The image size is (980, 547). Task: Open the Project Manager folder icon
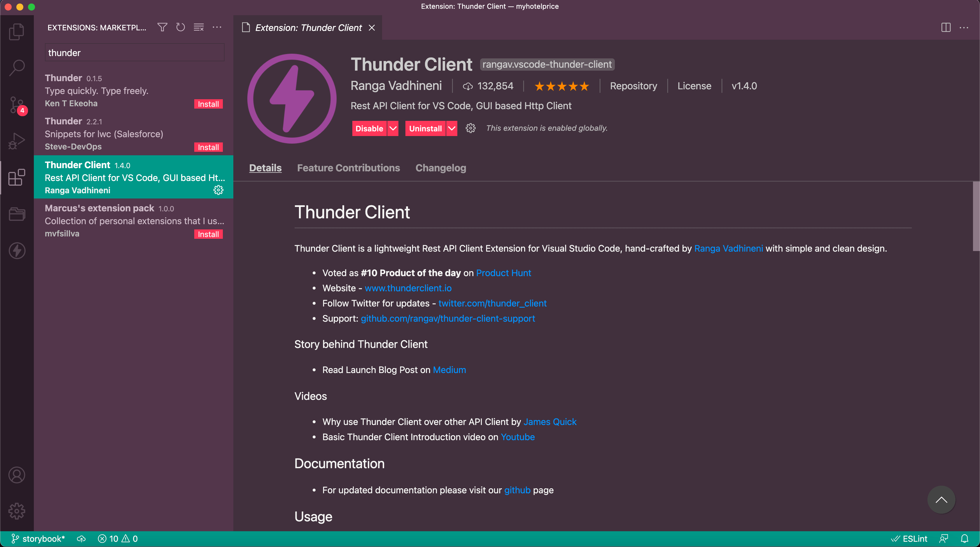click(x=17, y=214)
